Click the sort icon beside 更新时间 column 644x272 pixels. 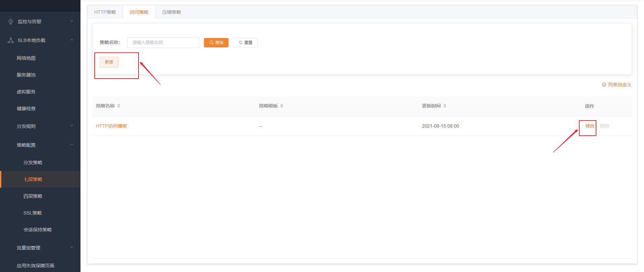(x=445, y=106)
